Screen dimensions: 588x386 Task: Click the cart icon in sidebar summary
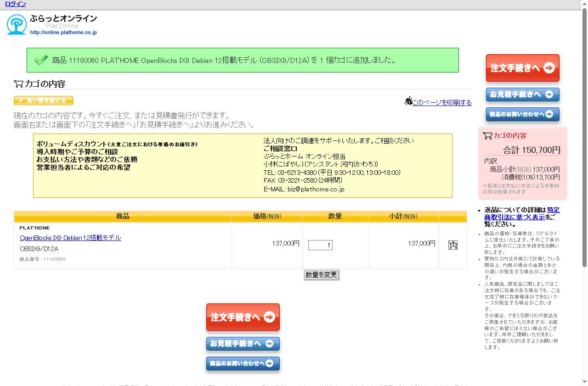487,135
